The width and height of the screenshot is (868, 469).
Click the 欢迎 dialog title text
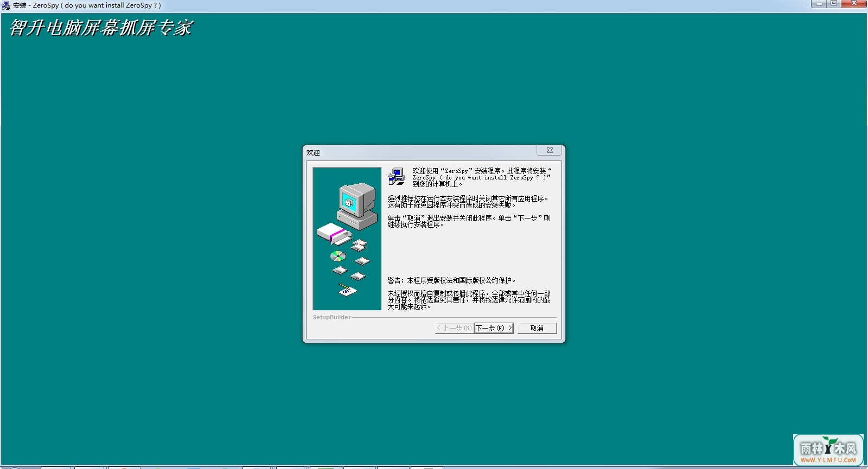(313, 153)
